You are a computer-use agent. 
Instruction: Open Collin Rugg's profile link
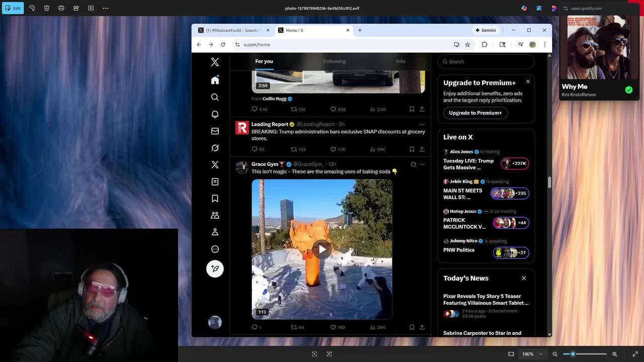coord(274,99)
